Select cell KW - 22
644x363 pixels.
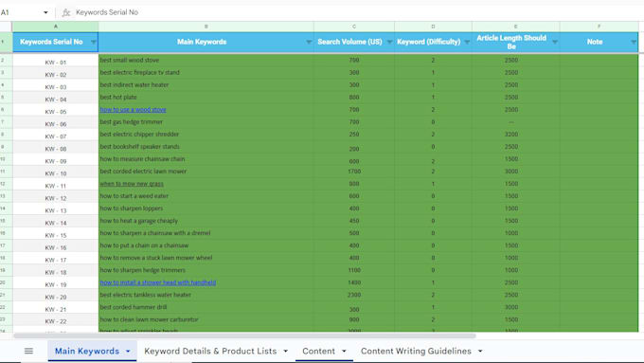pyautogui.click(x=56, y=319)
